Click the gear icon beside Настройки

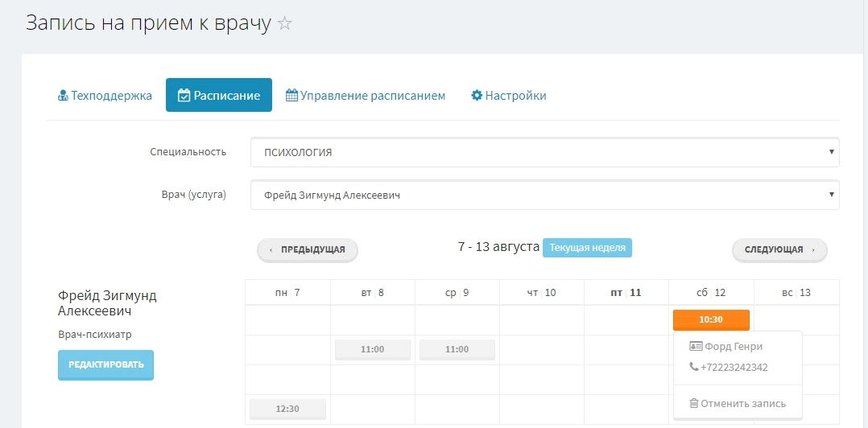tap(477, 96)
